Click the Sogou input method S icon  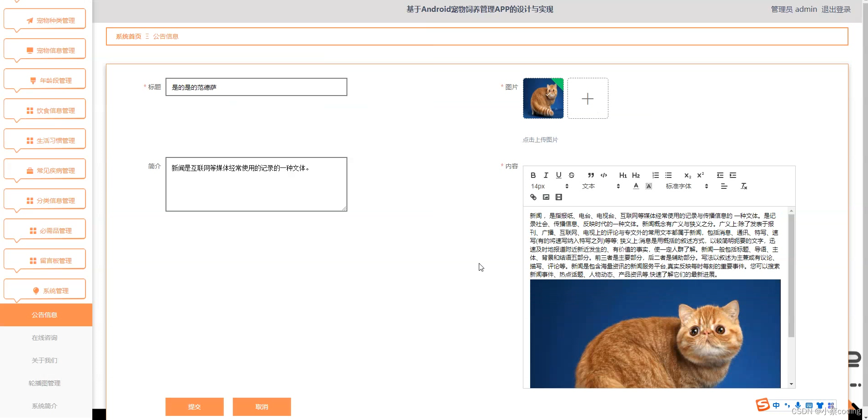[x=763, y=405]
